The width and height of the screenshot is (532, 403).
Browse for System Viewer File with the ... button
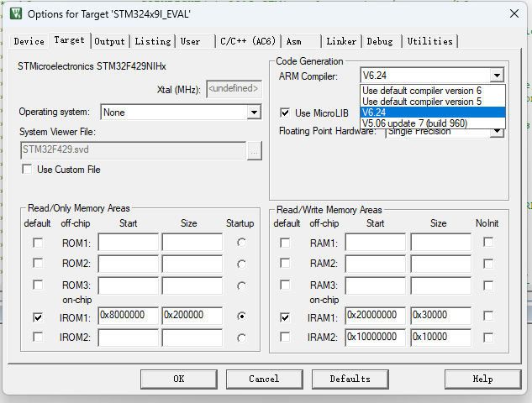click(x=254, y=151)
